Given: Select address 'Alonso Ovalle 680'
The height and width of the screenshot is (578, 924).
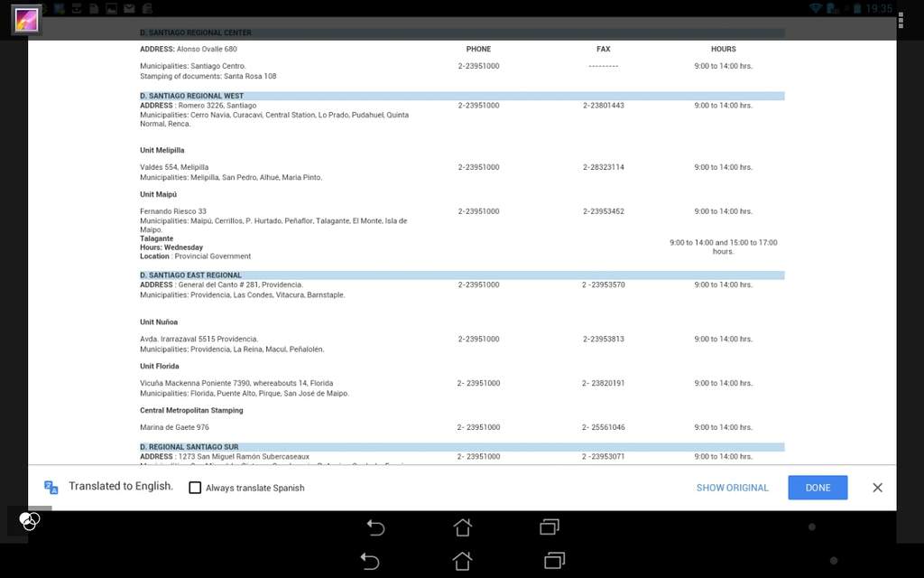Looking at the screenshot, I should (207, 49).
